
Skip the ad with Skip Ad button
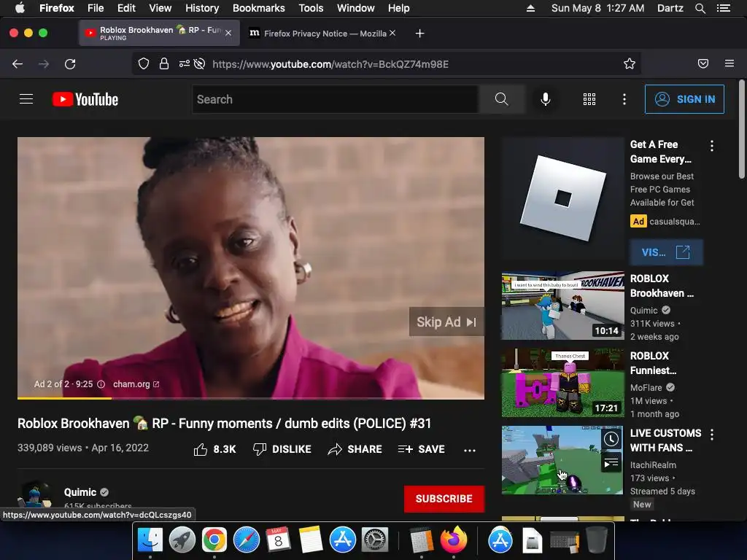tap(446, 322)
